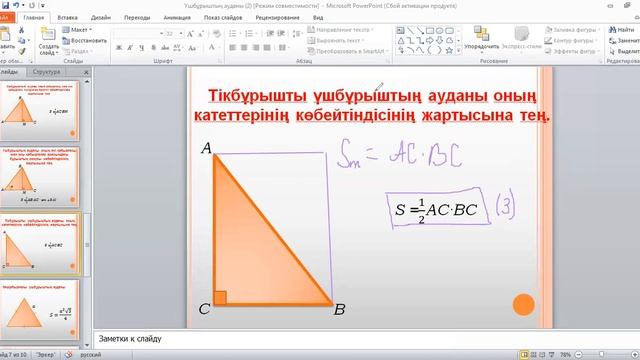Screen dimensions: 640x360
Task: Open the Вставка ribbon tab
Action: (x=67, y=18)
